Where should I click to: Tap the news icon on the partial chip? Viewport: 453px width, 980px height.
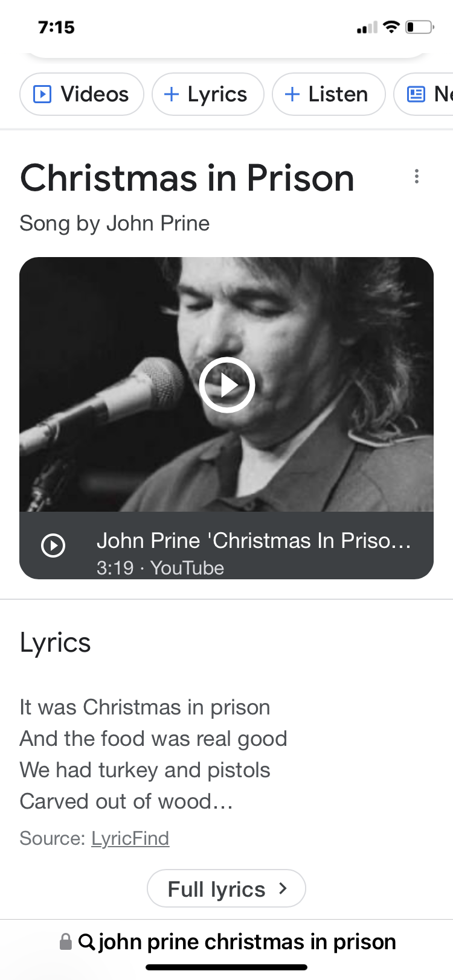(x=416, y=94)
